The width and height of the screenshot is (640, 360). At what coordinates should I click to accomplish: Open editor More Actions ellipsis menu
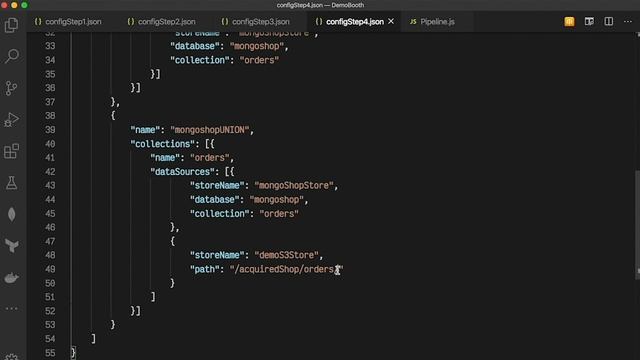point(628,22)
